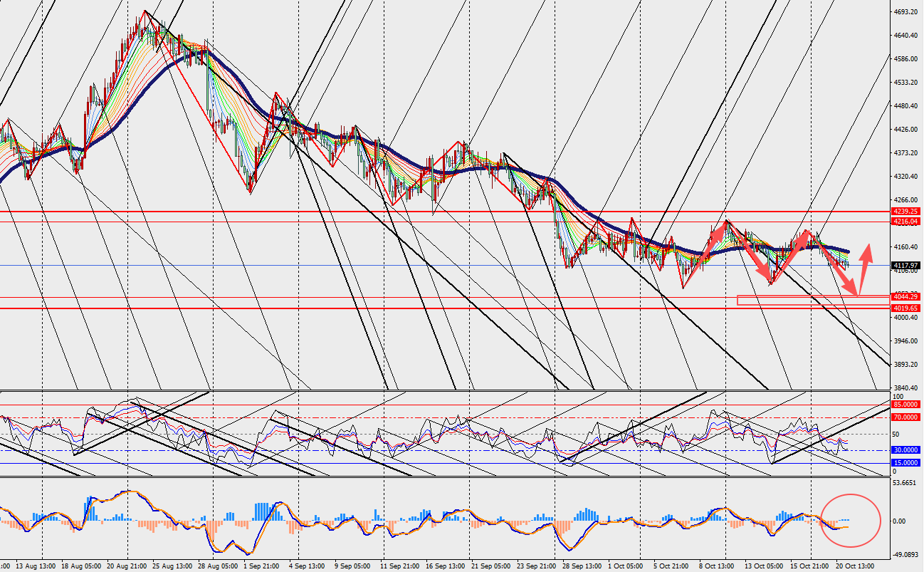Click the 11 Sep 21:00 date label
924x572 pixels.
400,566
